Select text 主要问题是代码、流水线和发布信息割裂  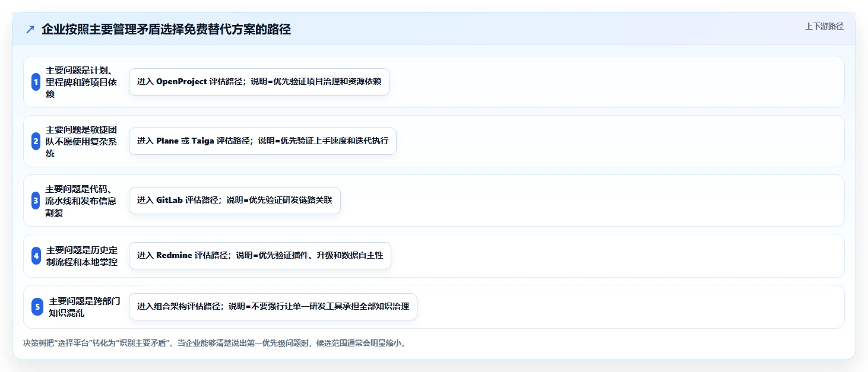point(81,201)
